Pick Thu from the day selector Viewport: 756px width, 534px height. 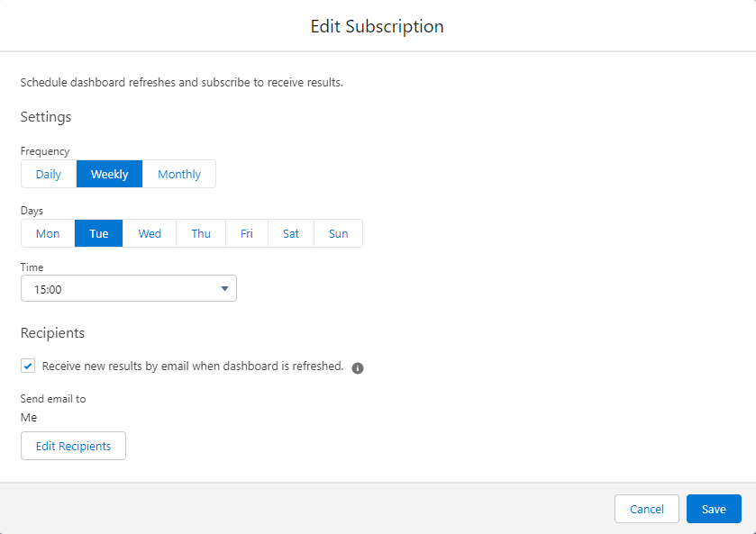pyautogui.click(x=201, y=233)
